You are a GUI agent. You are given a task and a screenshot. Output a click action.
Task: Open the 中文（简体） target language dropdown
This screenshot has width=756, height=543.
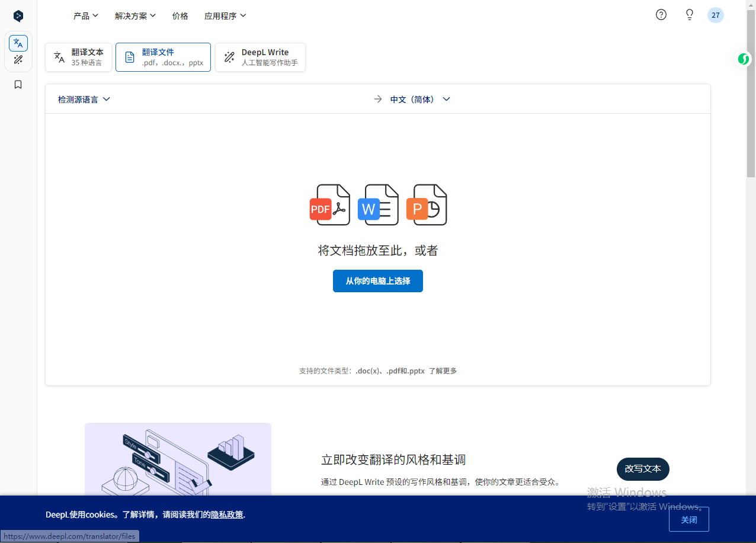[420, 100]
